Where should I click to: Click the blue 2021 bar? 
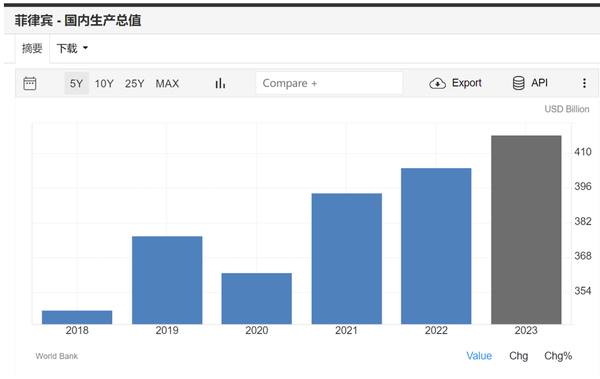click(347, 259)
